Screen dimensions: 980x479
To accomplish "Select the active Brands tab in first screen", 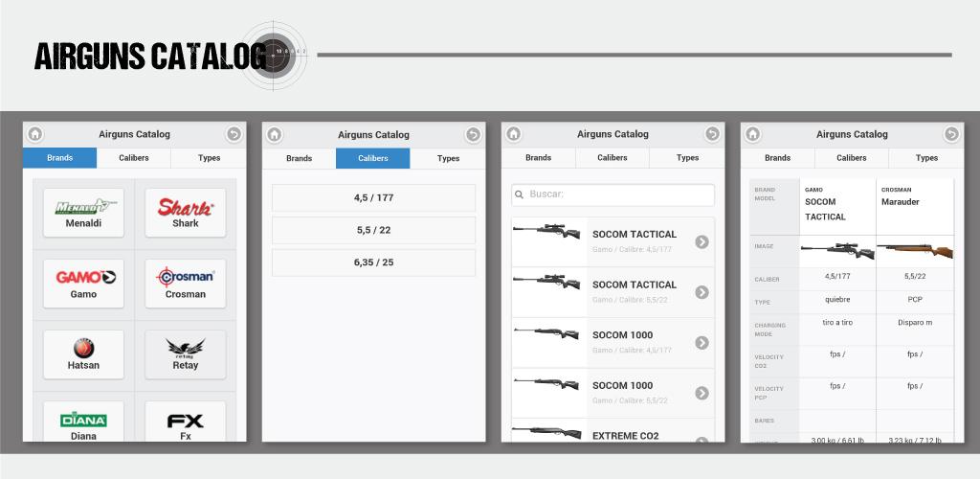I will [x=60, y=157].
